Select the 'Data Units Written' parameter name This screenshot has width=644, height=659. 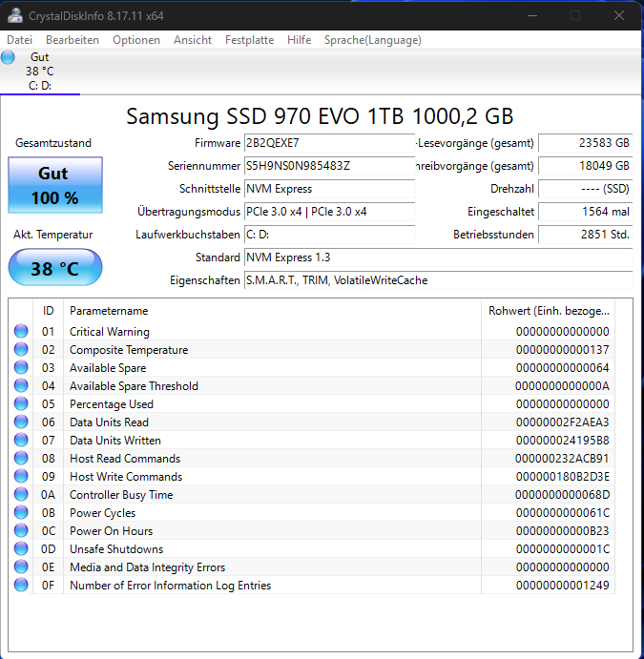pyautogui.click(x=115, y=440)
